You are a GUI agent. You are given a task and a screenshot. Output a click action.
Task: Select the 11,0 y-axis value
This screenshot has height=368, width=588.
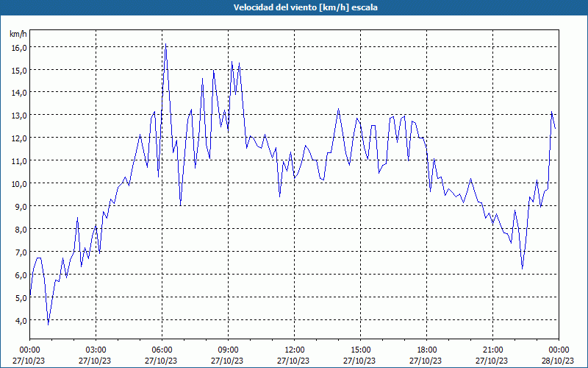20,161
